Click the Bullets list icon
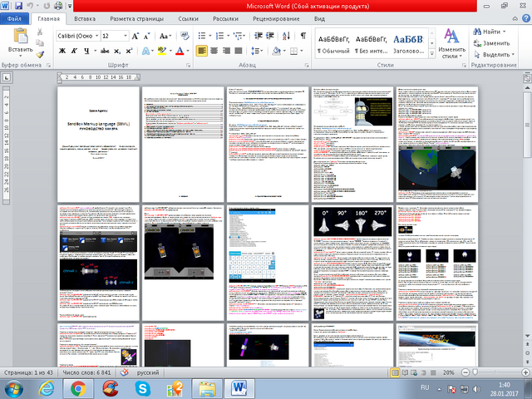 tap(202, 36)
